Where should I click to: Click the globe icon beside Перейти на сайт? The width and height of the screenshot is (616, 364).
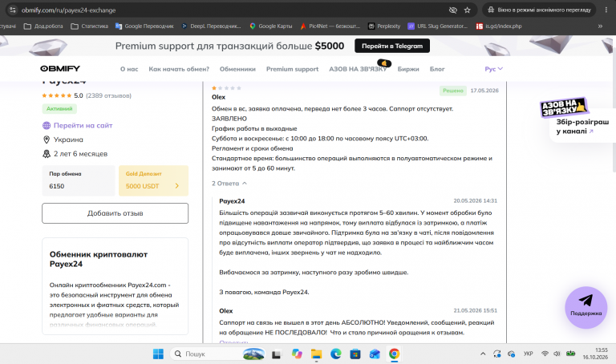(47, 126)
